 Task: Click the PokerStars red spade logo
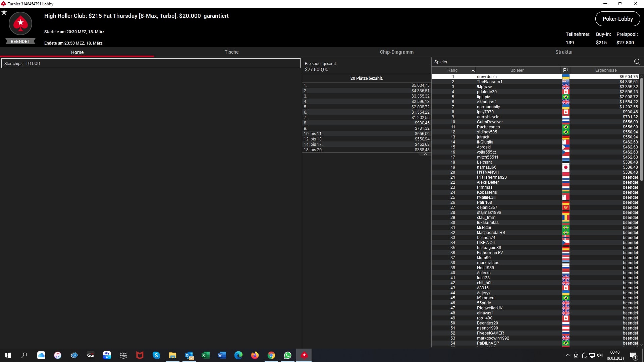pos(20,23)
